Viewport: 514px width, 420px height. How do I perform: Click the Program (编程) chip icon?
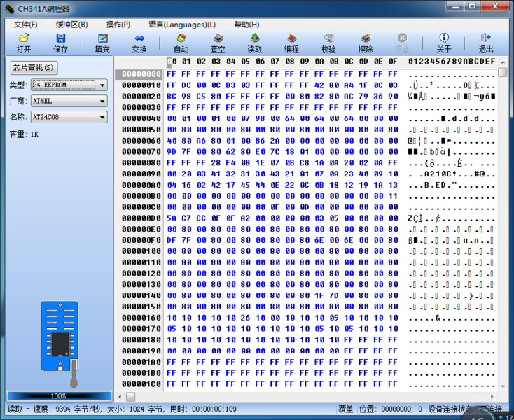point(291,38)
